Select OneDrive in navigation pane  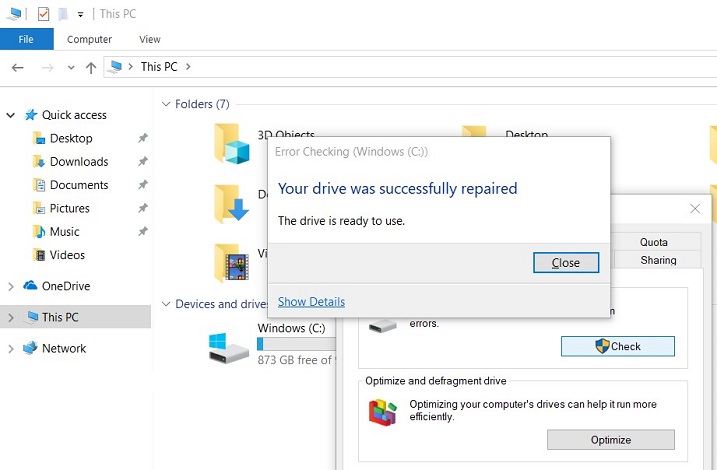pyautogui.click(x=66, y=286)
